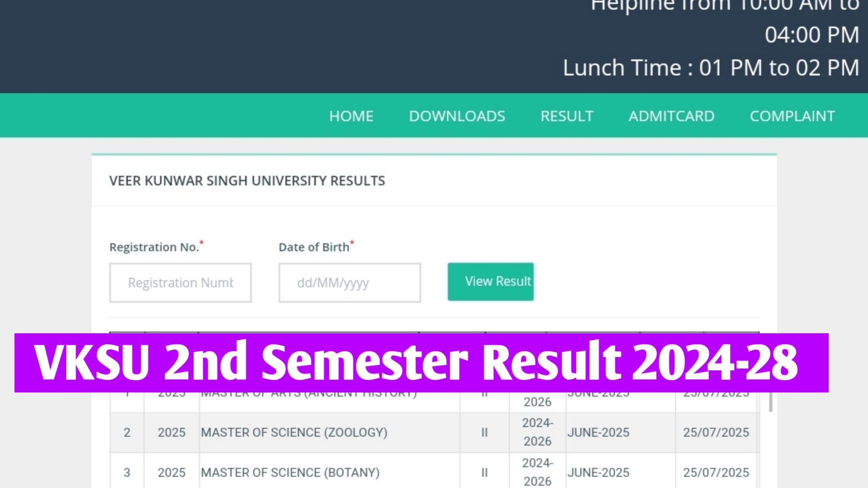Screen dimensions: 868x488
Task: Open the ADMITCARD page
Action: (x=671, y=116)
